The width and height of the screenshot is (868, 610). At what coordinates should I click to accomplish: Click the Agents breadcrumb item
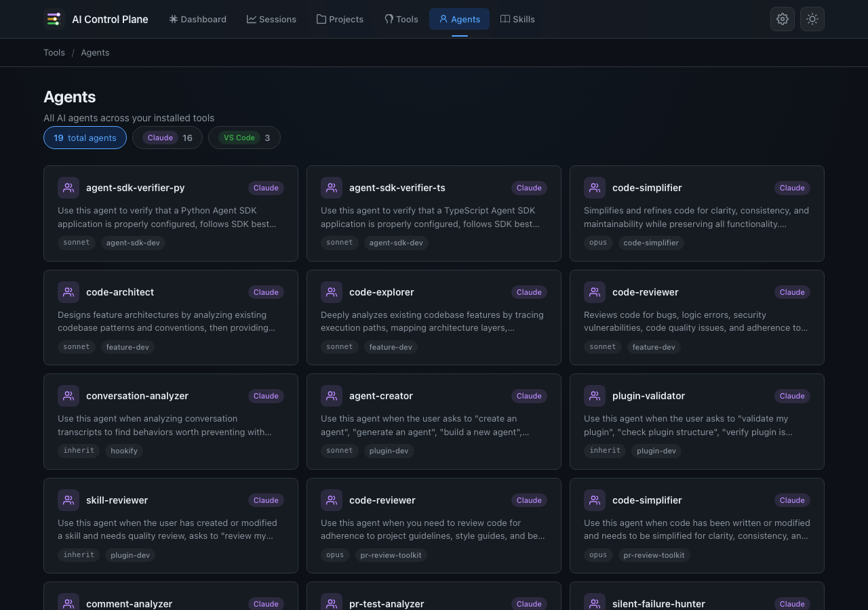click(95, 52)
